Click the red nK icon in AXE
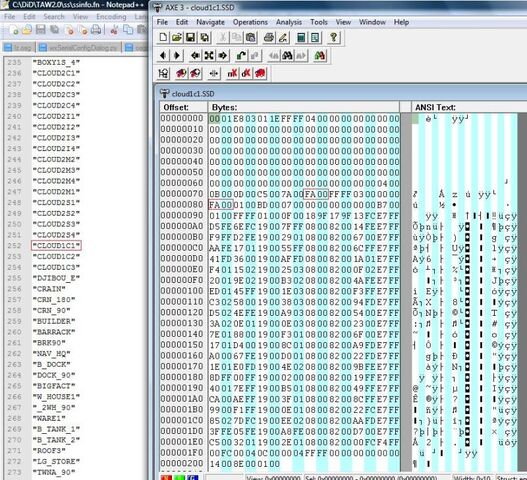527x480 pixels. tap(232, 73)
